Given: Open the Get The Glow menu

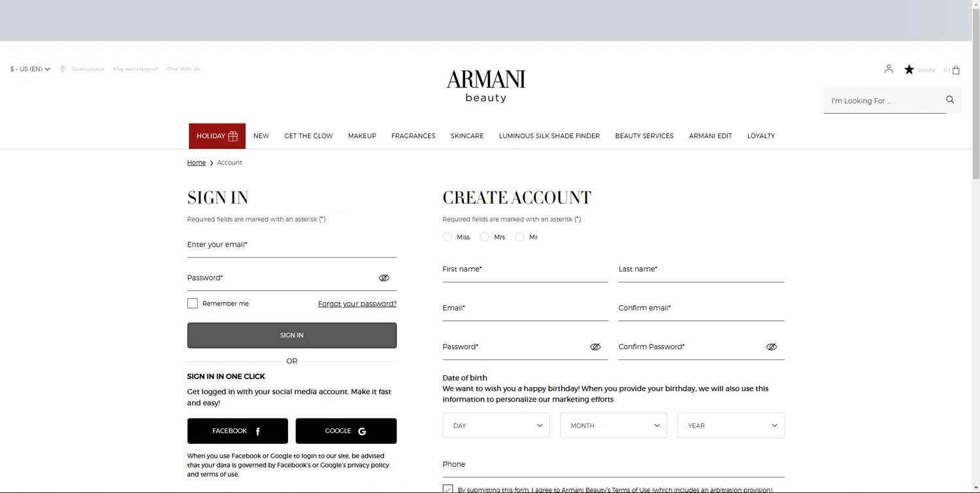Looking at the screenshot, I should pos(308,136).
